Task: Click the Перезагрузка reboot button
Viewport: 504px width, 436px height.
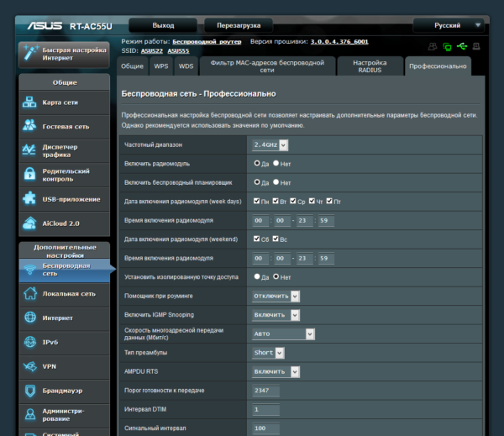Action: point(239,25)
